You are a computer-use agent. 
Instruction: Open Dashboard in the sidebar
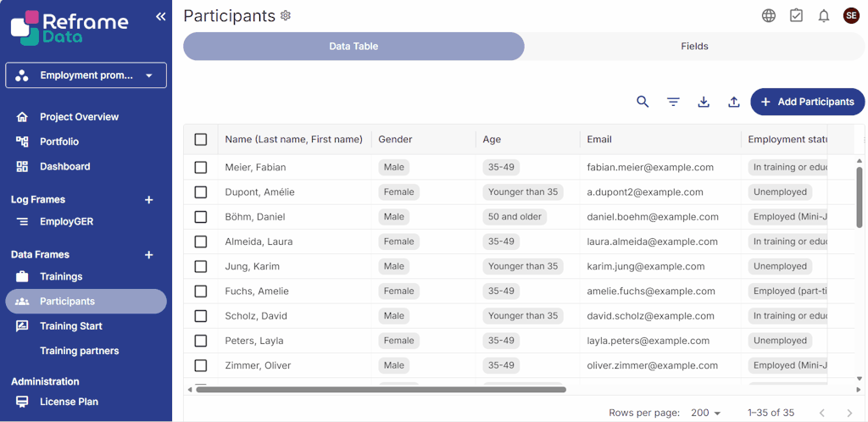(x=64, y=167)
